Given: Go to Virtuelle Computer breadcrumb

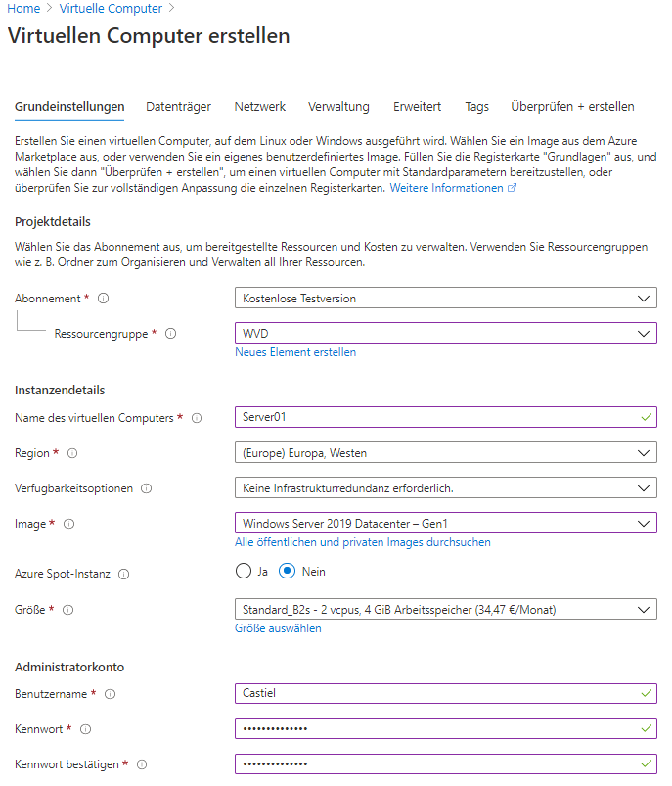Looking at the screenshot, I should (111, 8).
